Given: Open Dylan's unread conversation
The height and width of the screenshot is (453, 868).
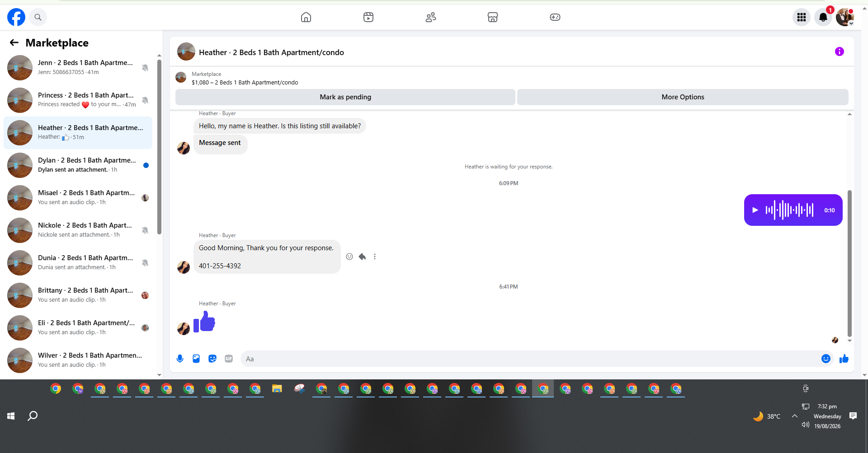Looking at the screenshot, I should click(78, 165).
